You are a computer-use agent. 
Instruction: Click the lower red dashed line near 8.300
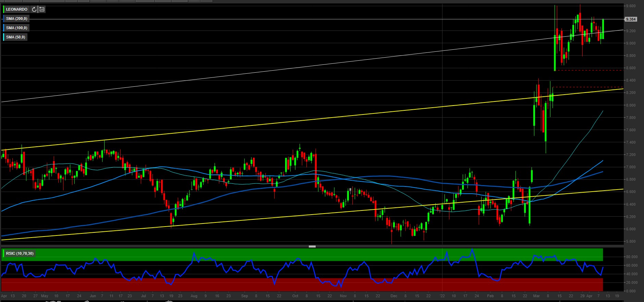(x=590, y=87)
